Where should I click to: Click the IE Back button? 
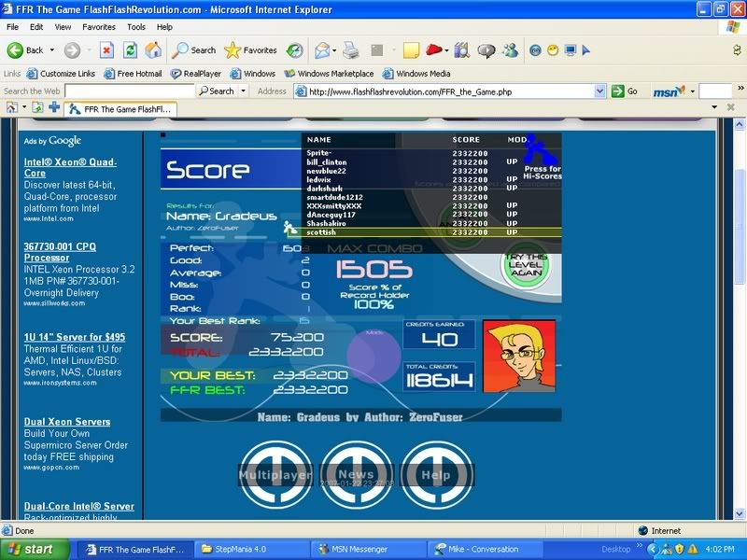pyautogui.click(x=25, y=50)
